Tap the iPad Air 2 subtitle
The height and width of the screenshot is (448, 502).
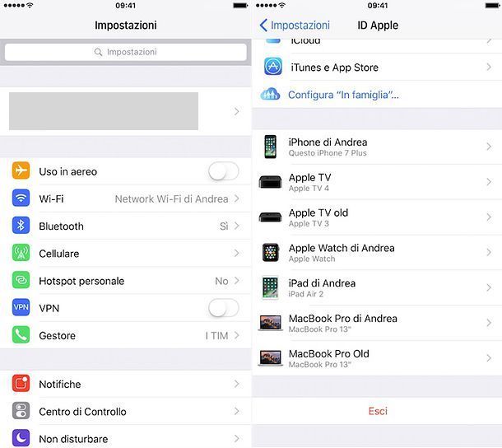(x=306, y=294)
